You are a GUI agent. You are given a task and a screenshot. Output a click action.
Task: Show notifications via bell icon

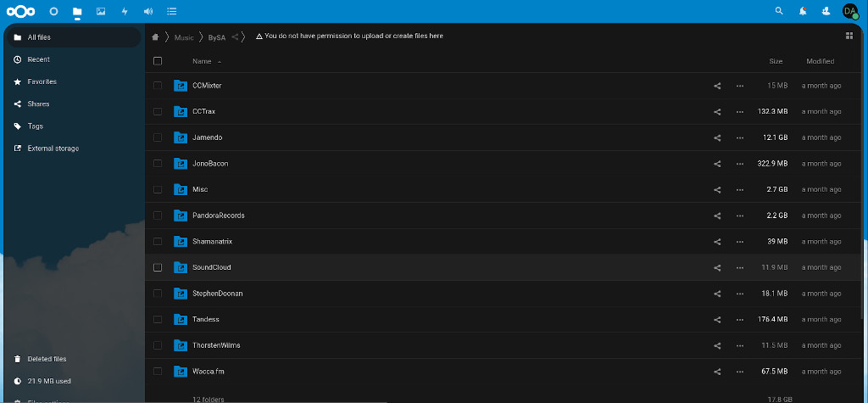tap(803, 11)
